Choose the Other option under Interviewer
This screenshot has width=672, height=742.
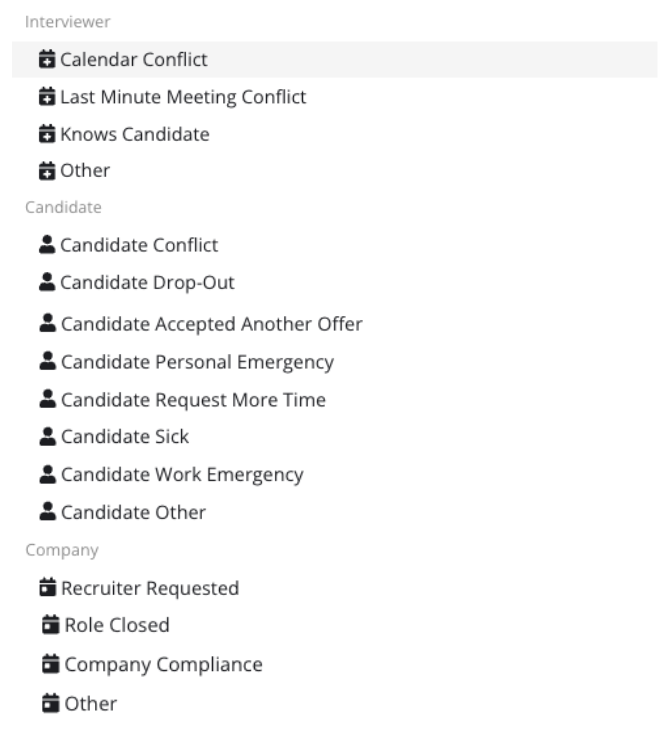pos(335,171)
